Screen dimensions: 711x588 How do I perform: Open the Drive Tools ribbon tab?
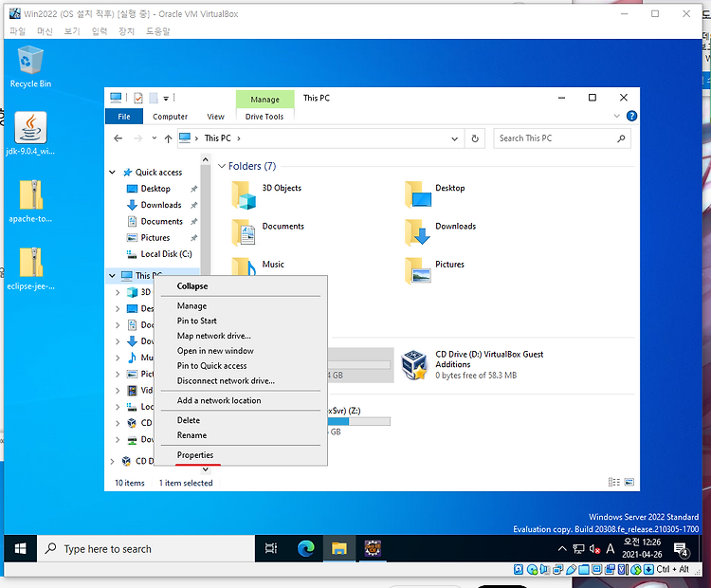coord(264,117)
